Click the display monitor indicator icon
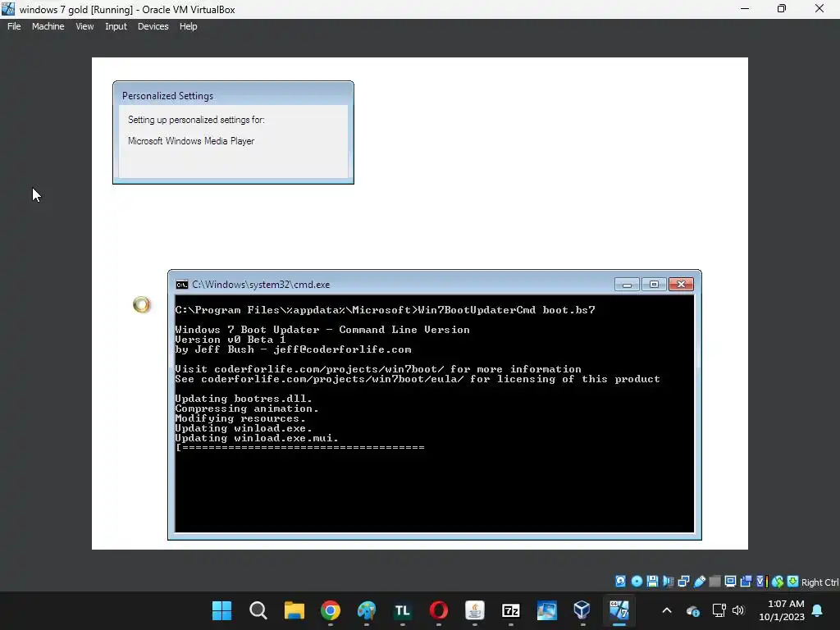 [x=730, y=582]
